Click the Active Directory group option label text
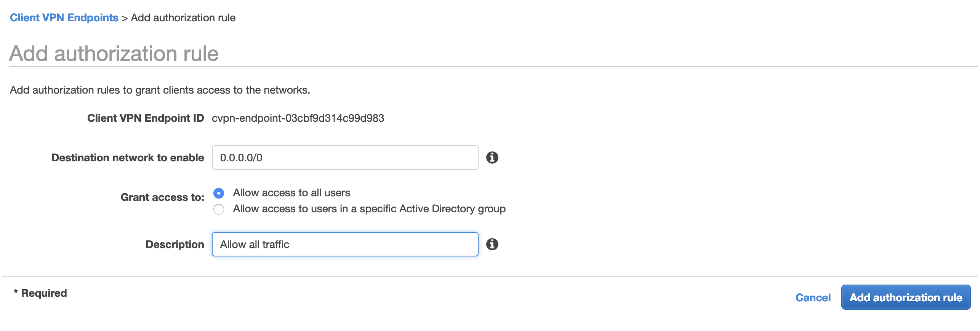This screenshot has height=331, width=980. pos(369,209)
